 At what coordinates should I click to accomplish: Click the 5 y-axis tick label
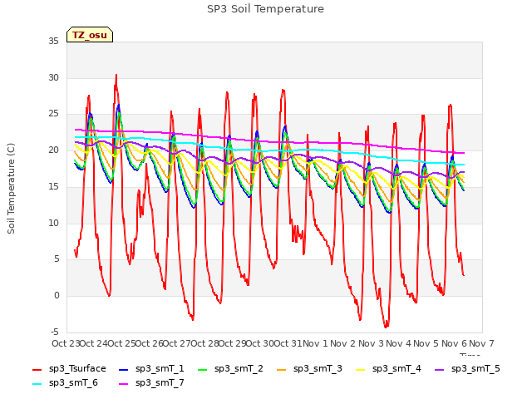click(57, 259)
